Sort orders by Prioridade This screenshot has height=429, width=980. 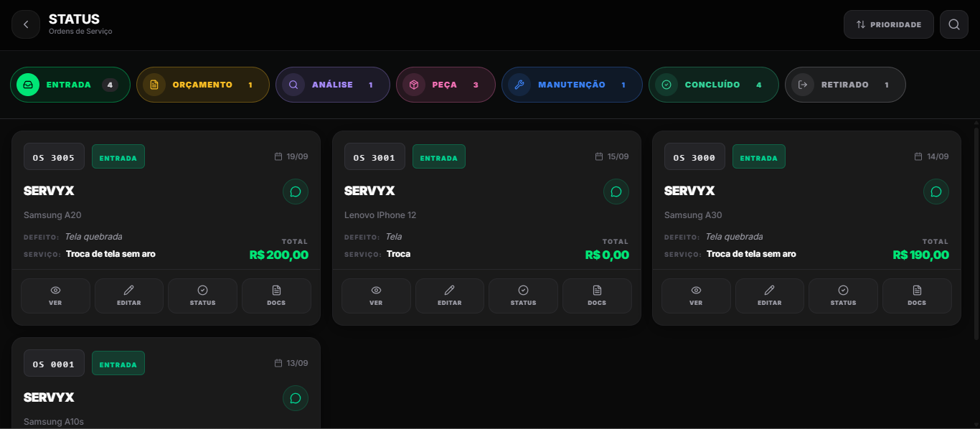(x=889, y=24)
